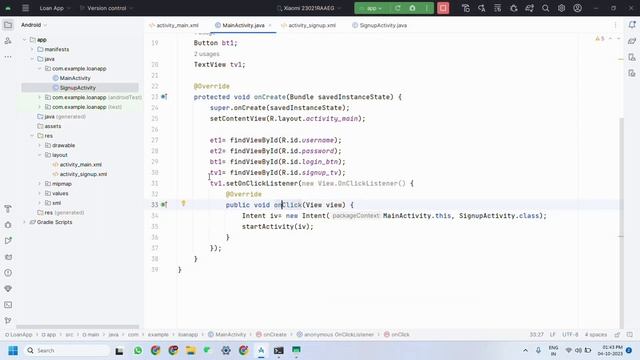
Task: Switch project view from Android dropdown
Action: pyautogui.click(x=34, y=25)
